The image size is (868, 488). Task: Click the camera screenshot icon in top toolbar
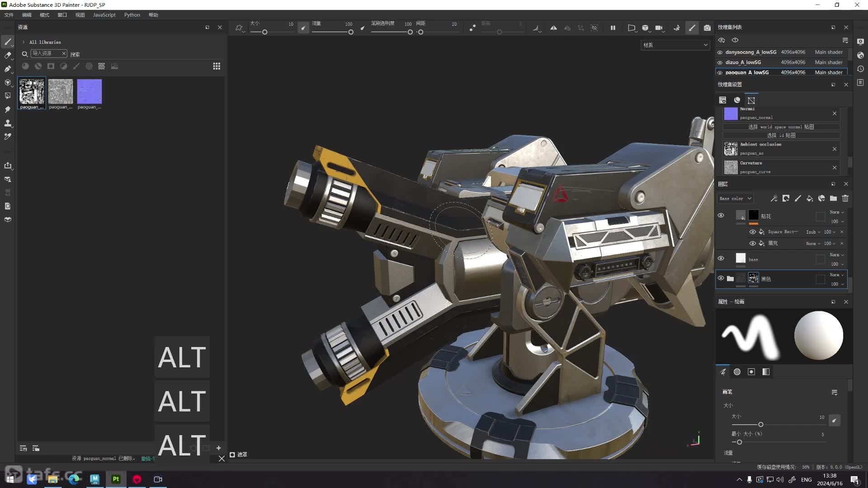coord(707,28)
